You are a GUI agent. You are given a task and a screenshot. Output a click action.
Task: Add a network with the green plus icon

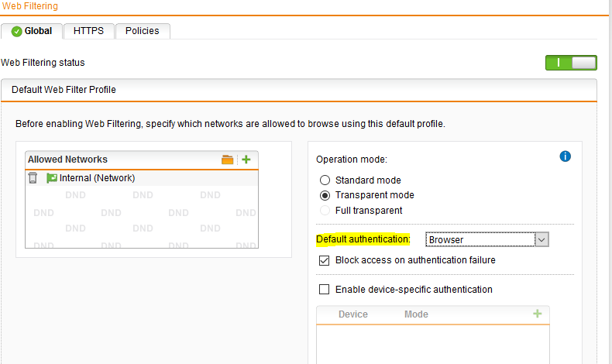click(x=246, y=160)
